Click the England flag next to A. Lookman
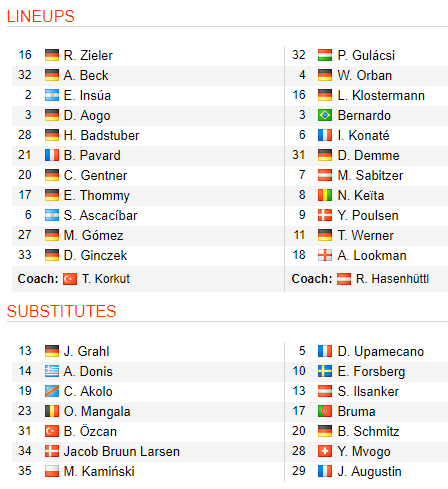448x489 pixels. [325, 255]
